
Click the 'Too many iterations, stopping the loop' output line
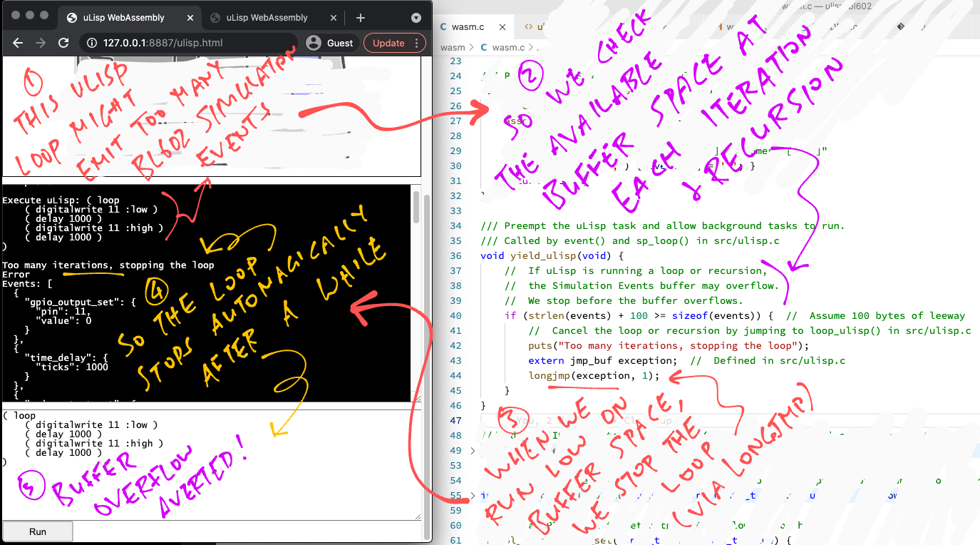(108, 265)
